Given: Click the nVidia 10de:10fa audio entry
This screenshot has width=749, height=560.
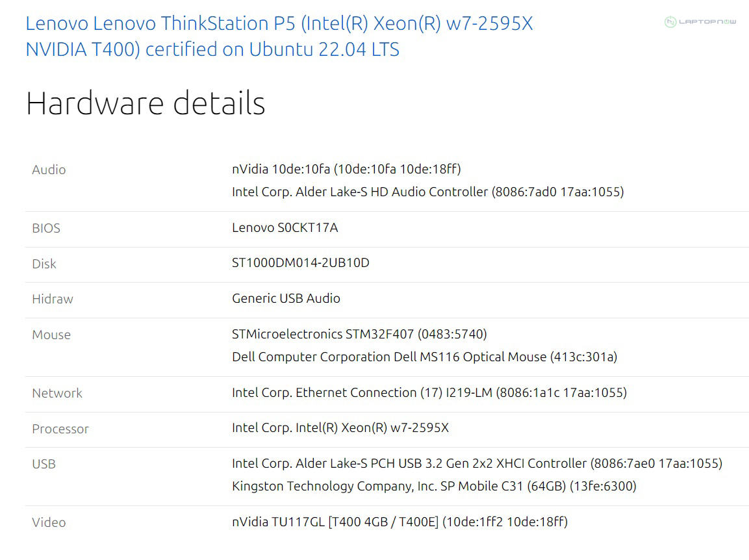Looking at the screenshot, I should point(346,169).
